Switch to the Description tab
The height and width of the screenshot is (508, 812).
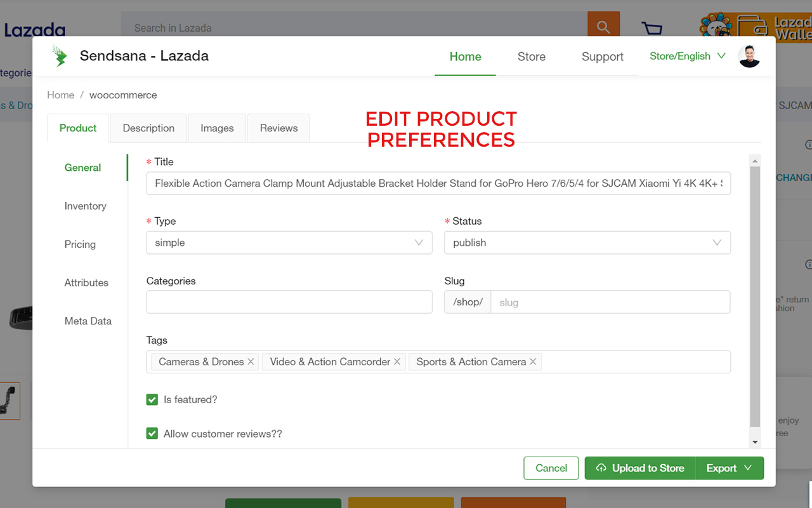148,128
